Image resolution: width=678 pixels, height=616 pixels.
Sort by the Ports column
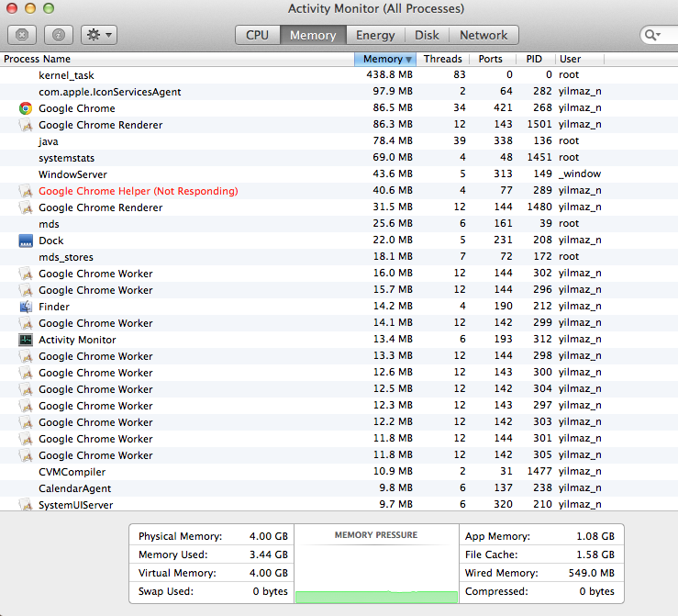point(491,59)
